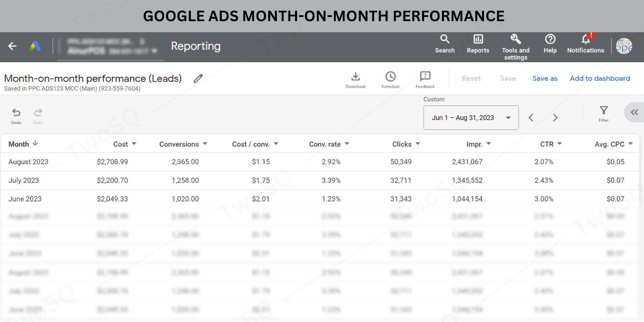Expand the Avg. CPC column menu
Image resolution: width=644 pixels, height=322 pixels.
pos(630,144)
